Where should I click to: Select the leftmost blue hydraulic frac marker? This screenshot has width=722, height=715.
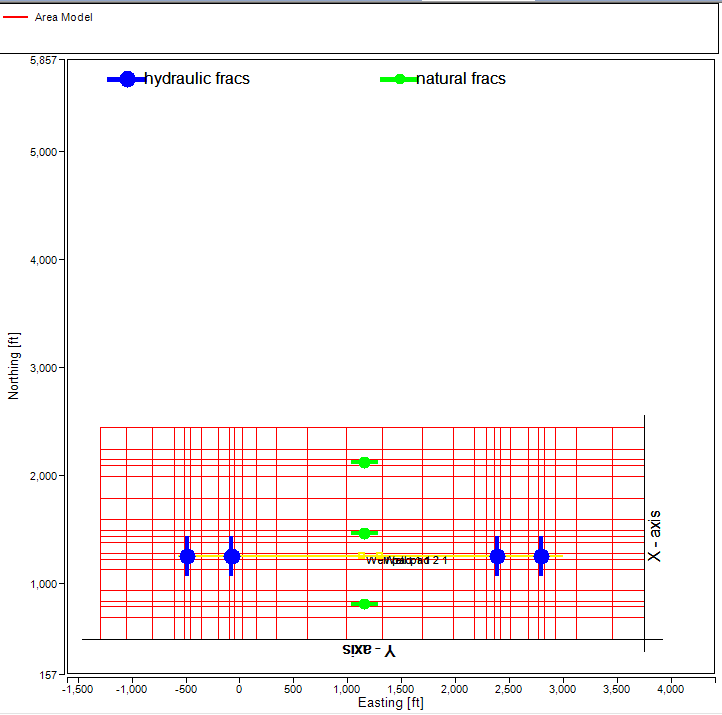click(187, 556)
